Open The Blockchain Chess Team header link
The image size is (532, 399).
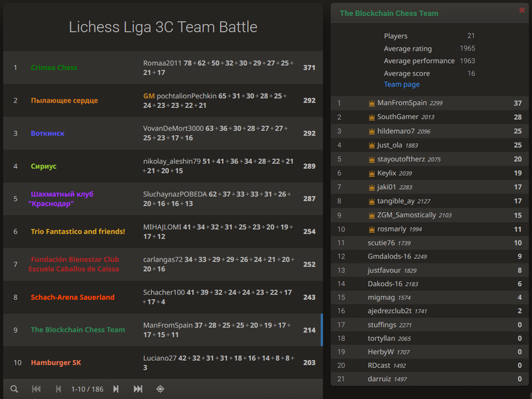pos(389,13)
